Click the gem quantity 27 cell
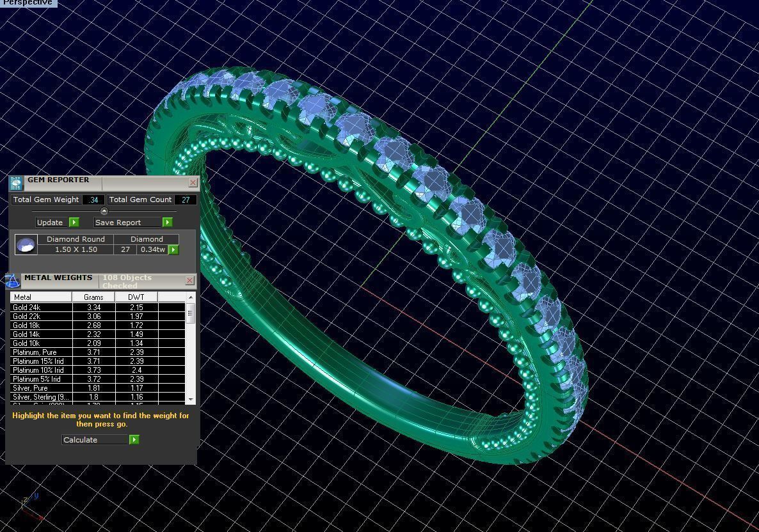Viewport: 759px width, 532px height. pos(125,249)
